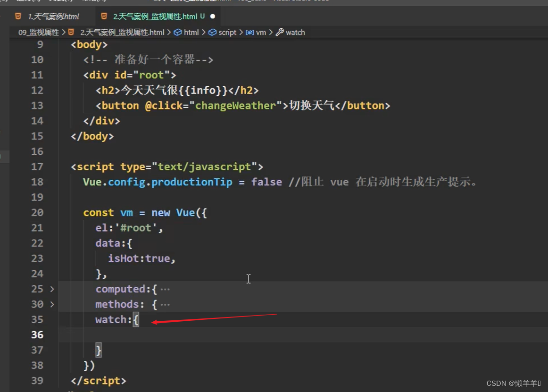Screen dimensions: 548x392
Task: Open 09_监视属性 folder in the breadcrumb
Action: [x=38, y=33]
